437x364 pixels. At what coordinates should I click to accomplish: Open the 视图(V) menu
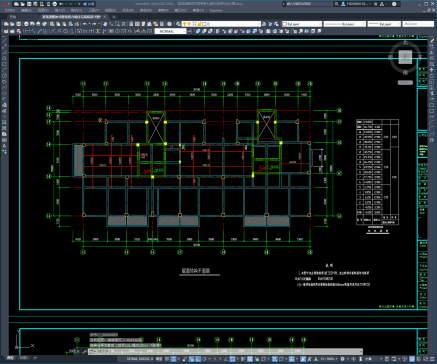click(x=43, y=10)
